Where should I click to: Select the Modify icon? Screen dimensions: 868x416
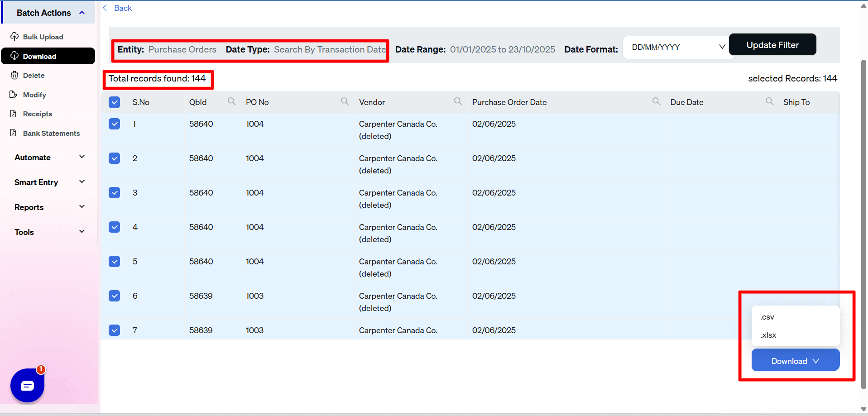[14, 95]
